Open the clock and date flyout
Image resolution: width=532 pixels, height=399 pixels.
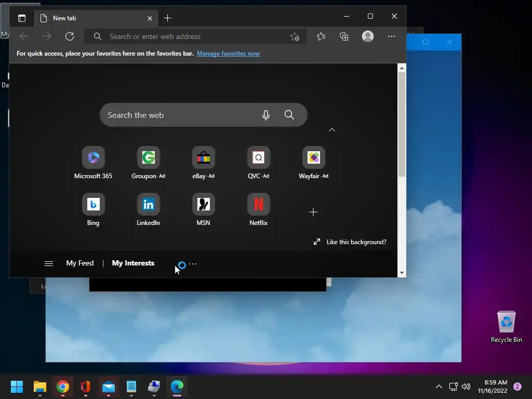[493, 387]
